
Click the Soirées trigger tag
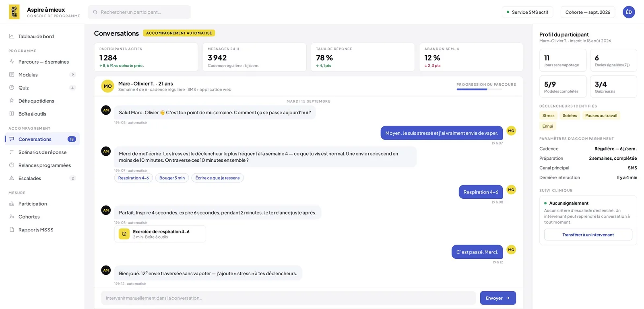pos(570,115)
